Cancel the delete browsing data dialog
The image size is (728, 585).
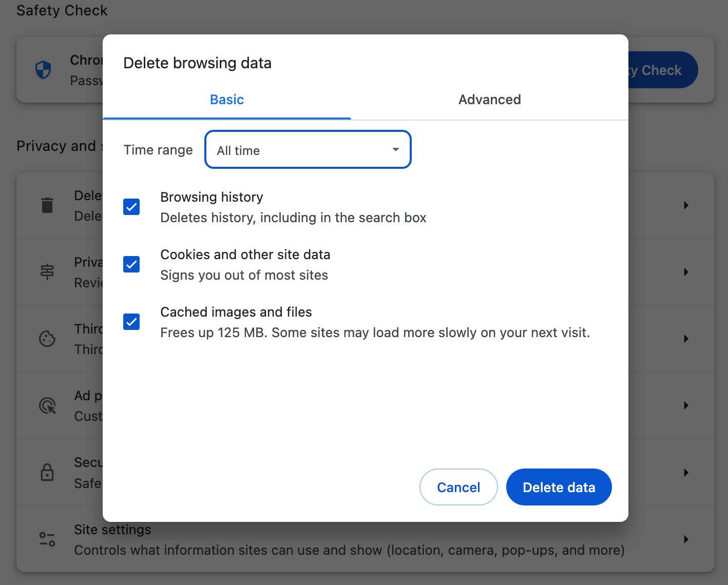458,487
